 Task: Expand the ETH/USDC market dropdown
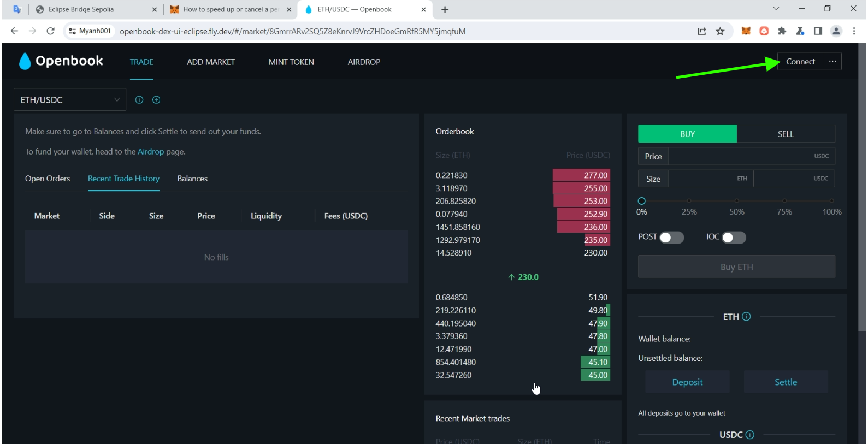70,100
